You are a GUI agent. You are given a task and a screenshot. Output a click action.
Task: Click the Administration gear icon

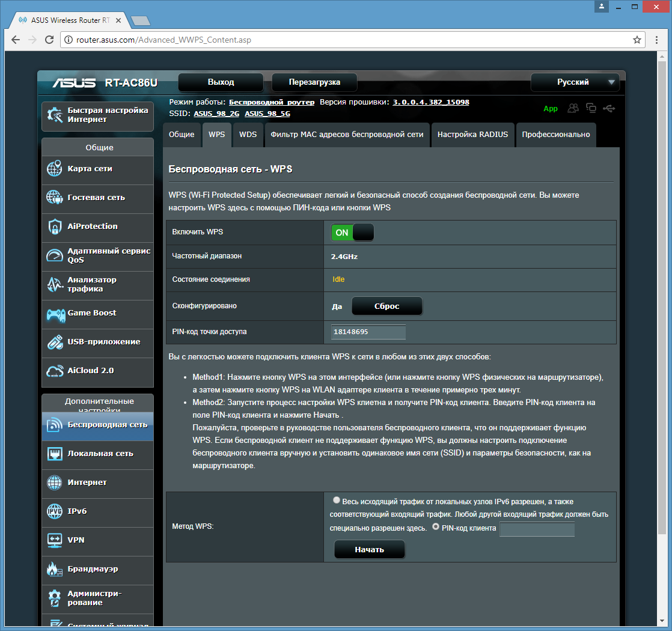coord(55,598)
